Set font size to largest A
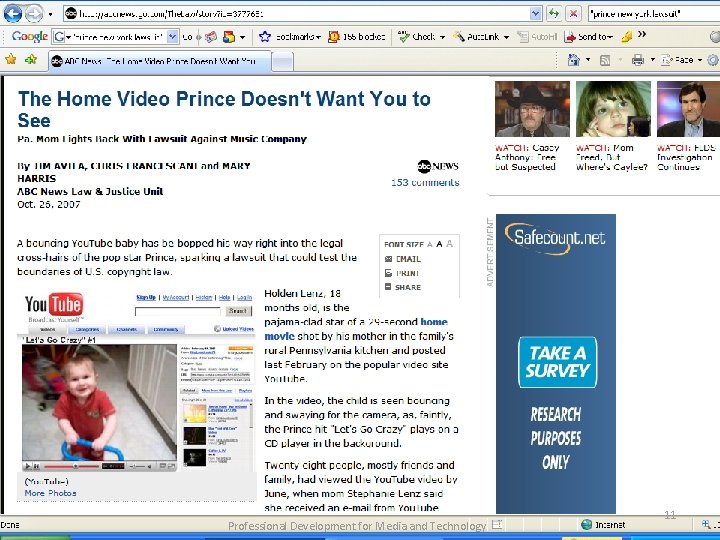 point(450,243)
